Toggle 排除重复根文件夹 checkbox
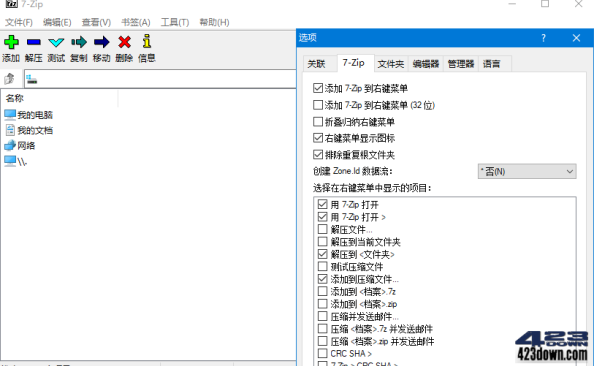The image size is (594, 366). (318, 155)
